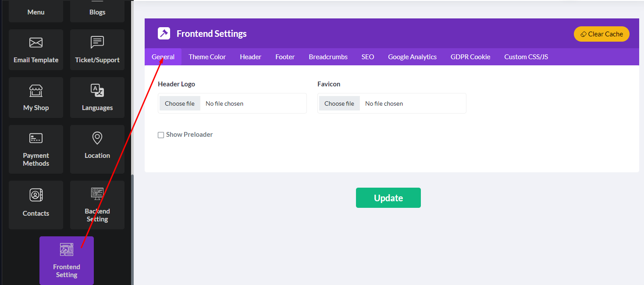Click the Backend Setting label text
644x285 pixels.
(97, 215)
